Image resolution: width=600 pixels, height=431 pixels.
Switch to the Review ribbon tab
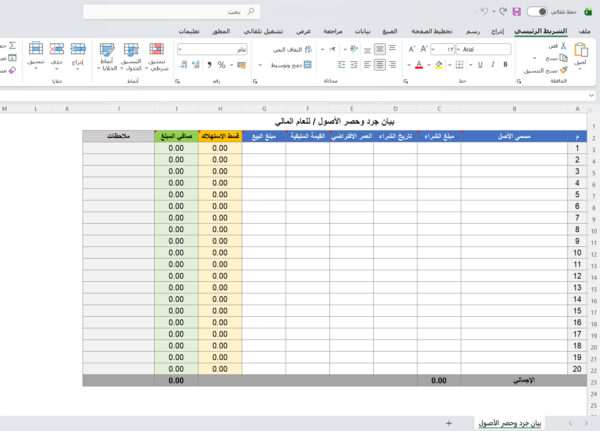click(333, 31)
